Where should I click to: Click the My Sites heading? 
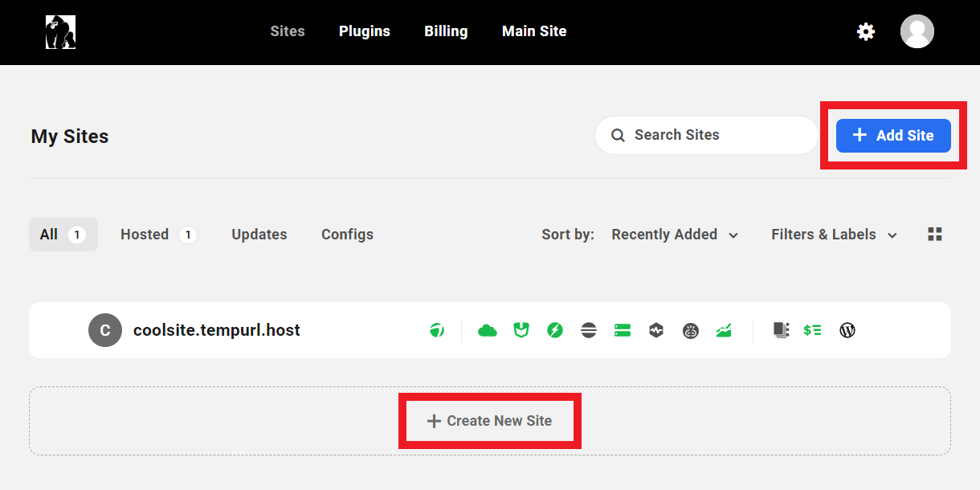click(70, 137)
